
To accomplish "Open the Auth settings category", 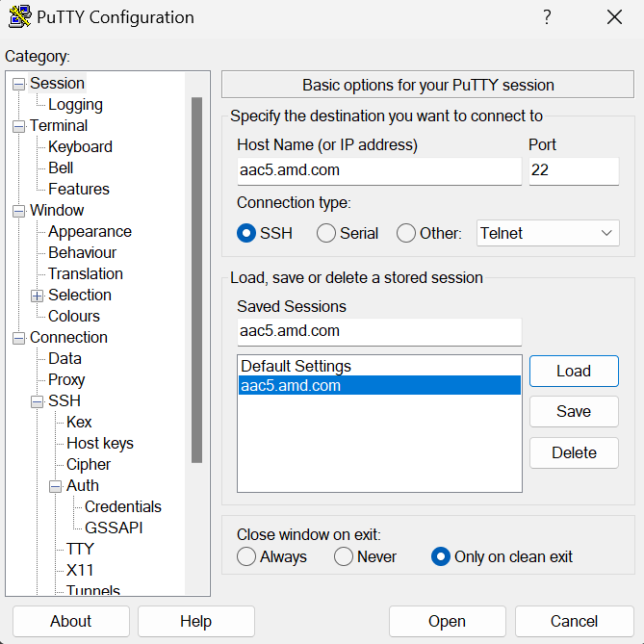I will coord(83,485).
